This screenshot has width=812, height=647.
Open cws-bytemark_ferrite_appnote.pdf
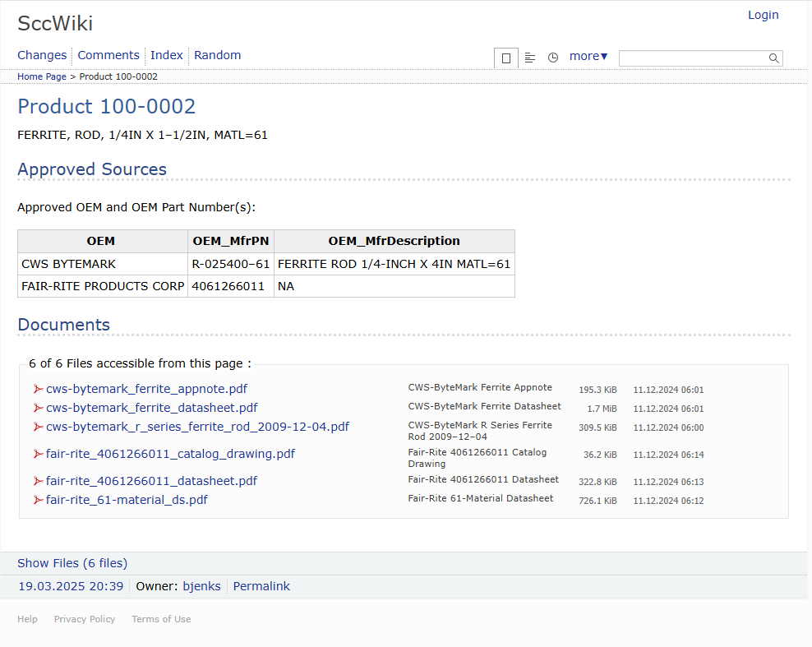(146, 389)
